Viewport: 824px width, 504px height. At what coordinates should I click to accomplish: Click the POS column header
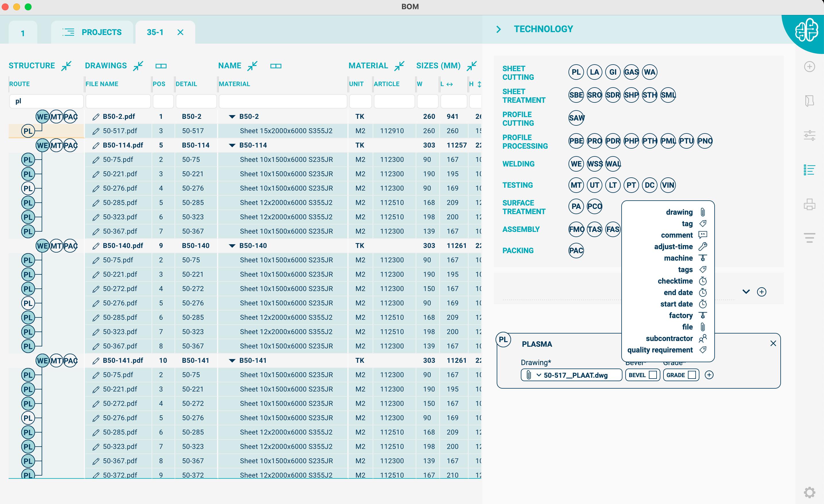[159, 84]
